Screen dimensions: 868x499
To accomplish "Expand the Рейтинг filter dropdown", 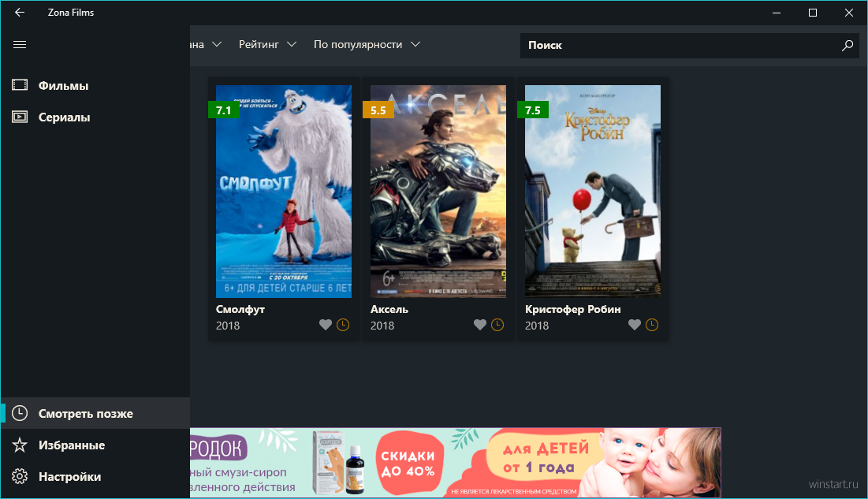I will [267, 44].
